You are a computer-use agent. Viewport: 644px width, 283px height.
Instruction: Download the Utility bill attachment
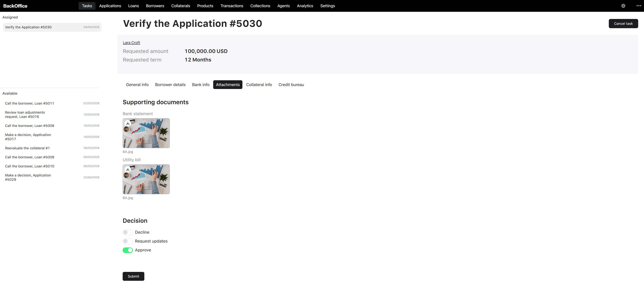128,169
